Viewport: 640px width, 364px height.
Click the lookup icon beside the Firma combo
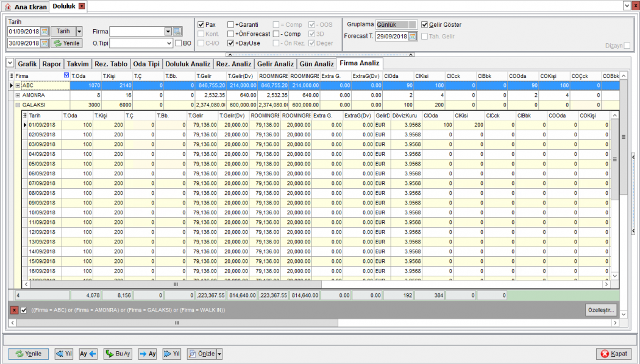pos(177,32)
